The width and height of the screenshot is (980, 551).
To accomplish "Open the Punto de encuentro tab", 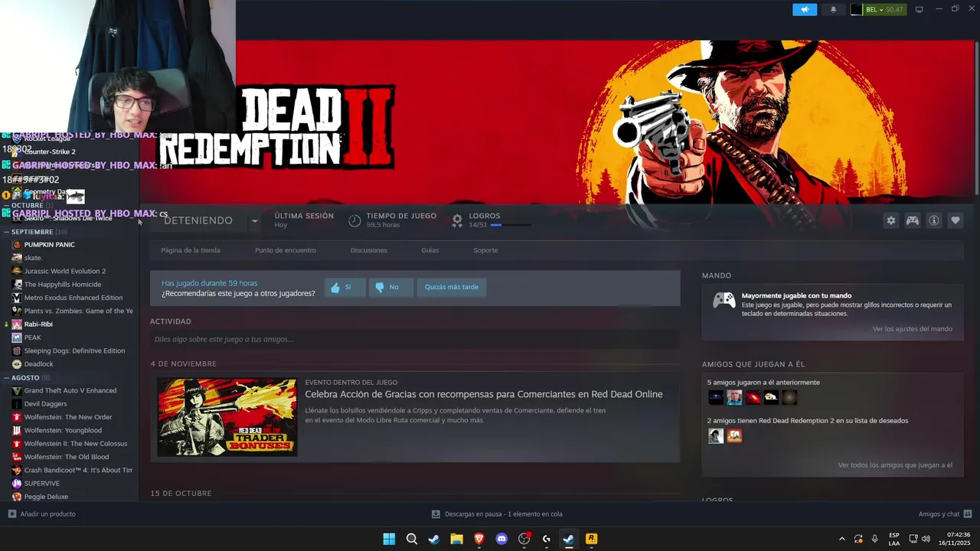I will 286,250.
